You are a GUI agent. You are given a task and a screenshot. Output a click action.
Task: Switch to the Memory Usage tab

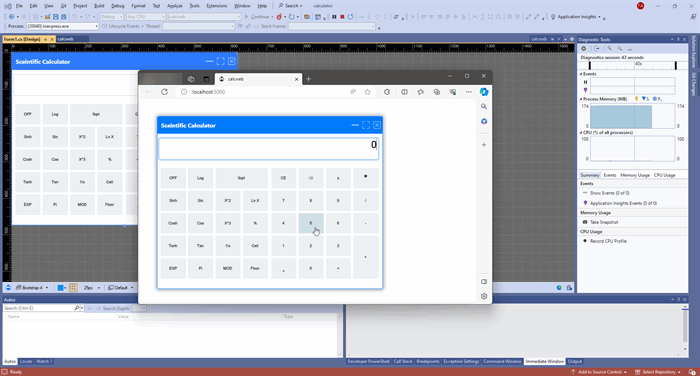tap(635, 175)
